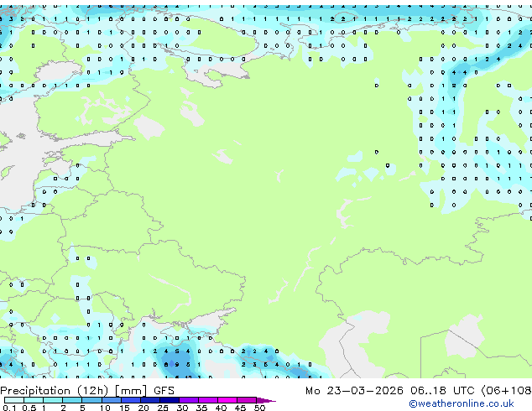Click legend value '30'
532x411 pixels.
click(182, 408)
